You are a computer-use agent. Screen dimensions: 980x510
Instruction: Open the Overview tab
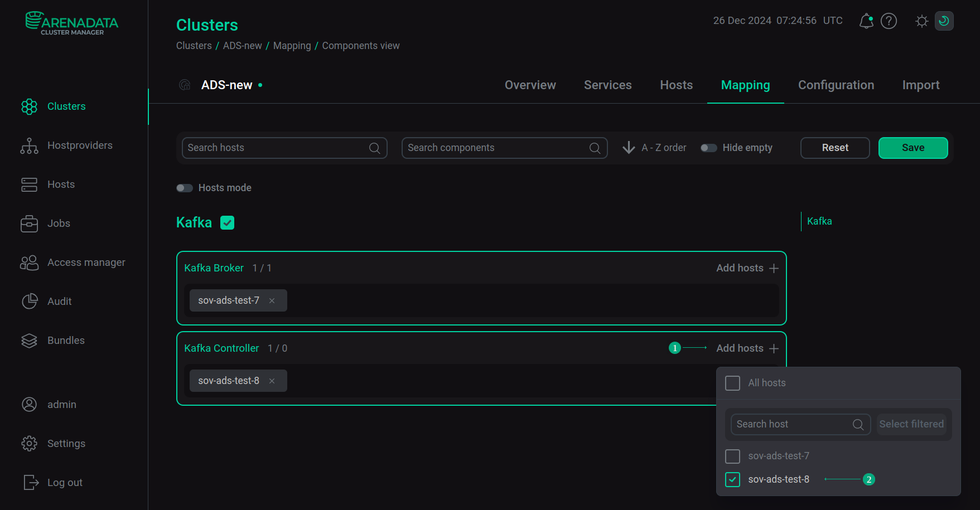530,85
